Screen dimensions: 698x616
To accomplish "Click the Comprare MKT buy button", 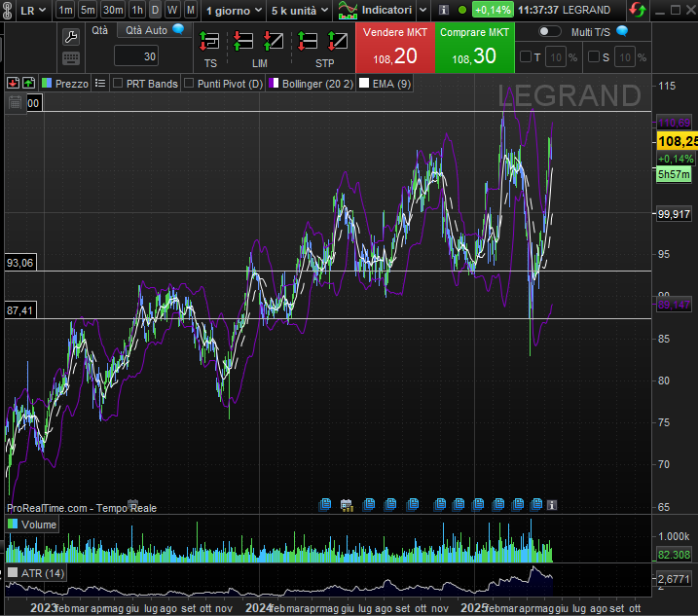I will tap(474, 48).
